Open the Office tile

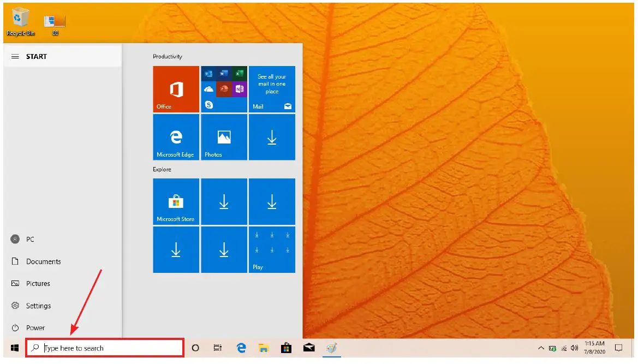(176, 89)
